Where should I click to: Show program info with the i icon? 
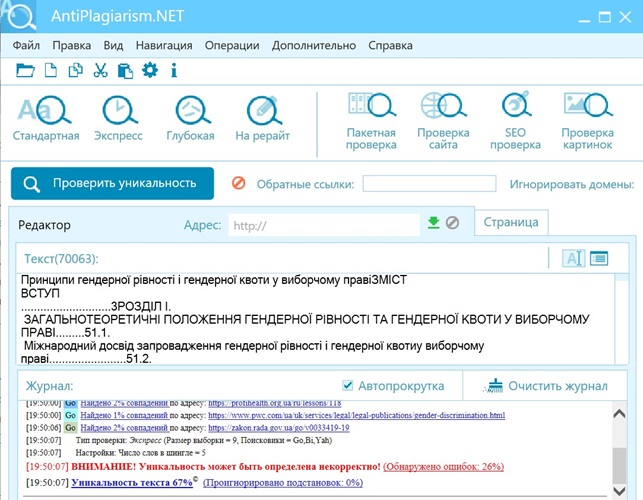[174, 70]
